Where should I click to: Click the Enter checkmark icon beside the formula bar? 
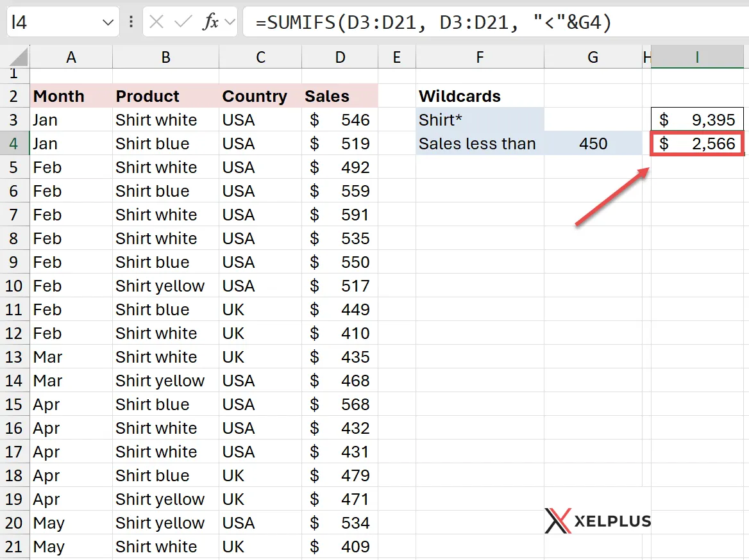click(181, 21)
